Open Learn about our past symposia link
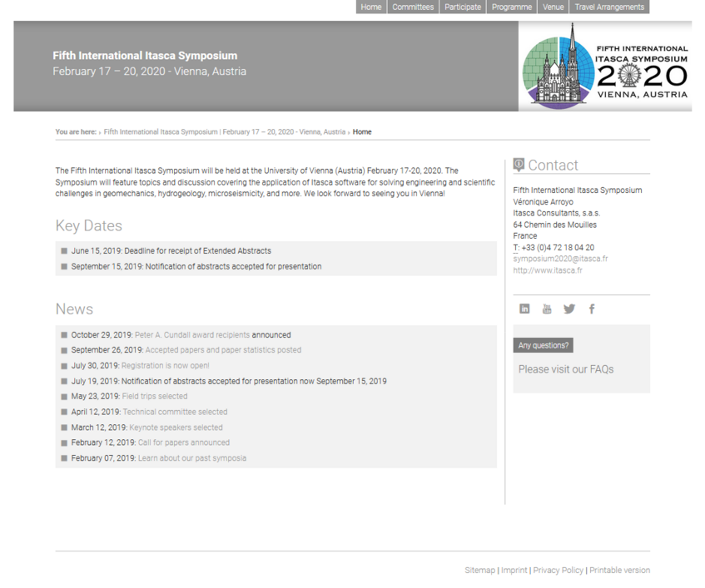705x588 pixels. pyautogui.click(x=192, y=458)
